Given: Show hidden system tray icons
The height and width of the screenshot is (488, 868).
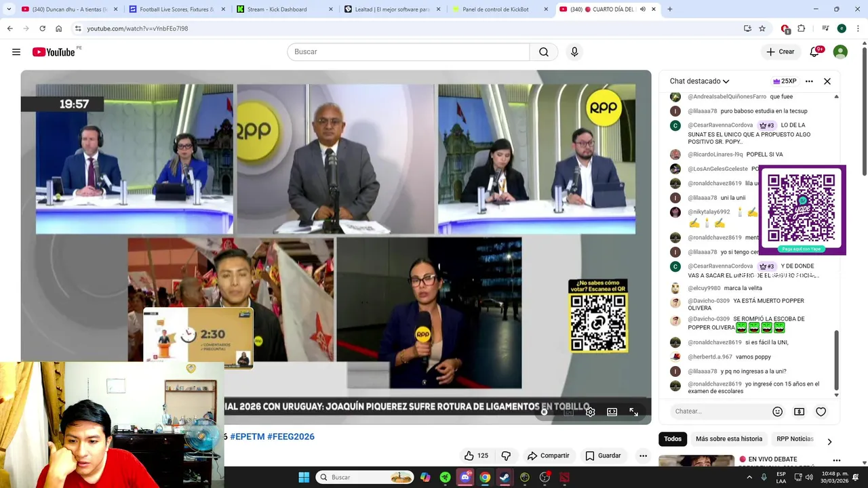Looking at the screenshot, I should pos(748,477).
